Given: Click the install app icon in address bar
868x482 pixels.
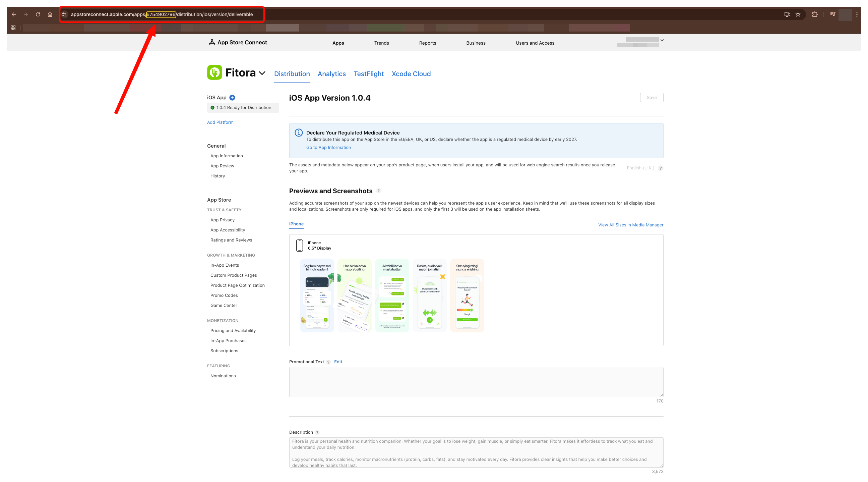Looking at the screenshot, I should coord(787,14).
